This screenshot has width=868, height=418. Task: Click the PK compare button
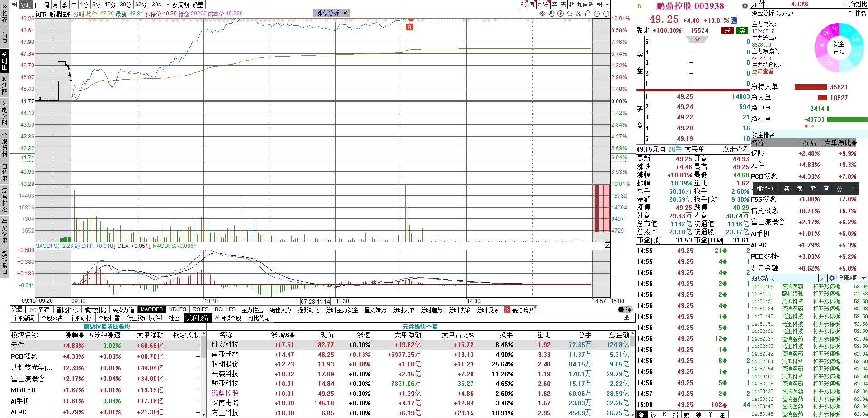point(523,5)
